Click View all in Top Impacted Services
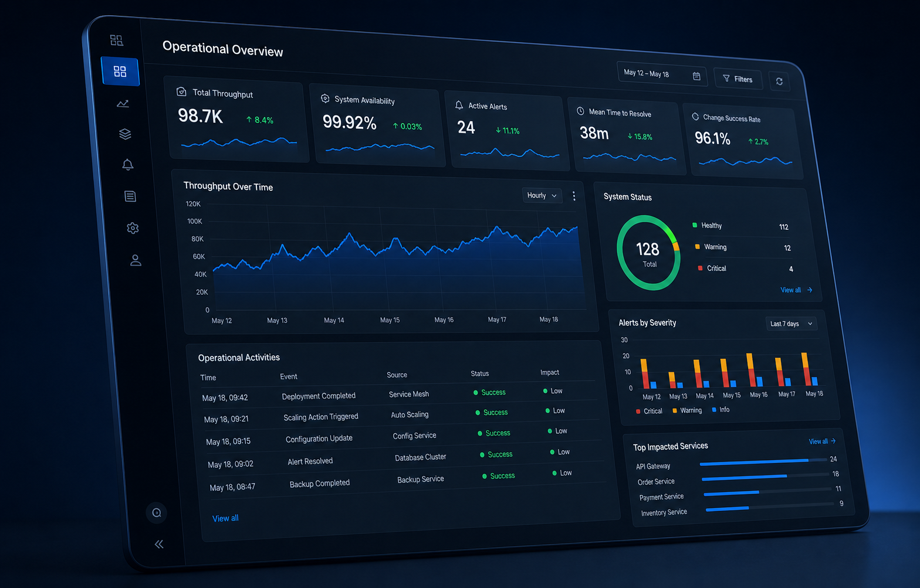This screenshot has height=588, width=920. [822, 441]
